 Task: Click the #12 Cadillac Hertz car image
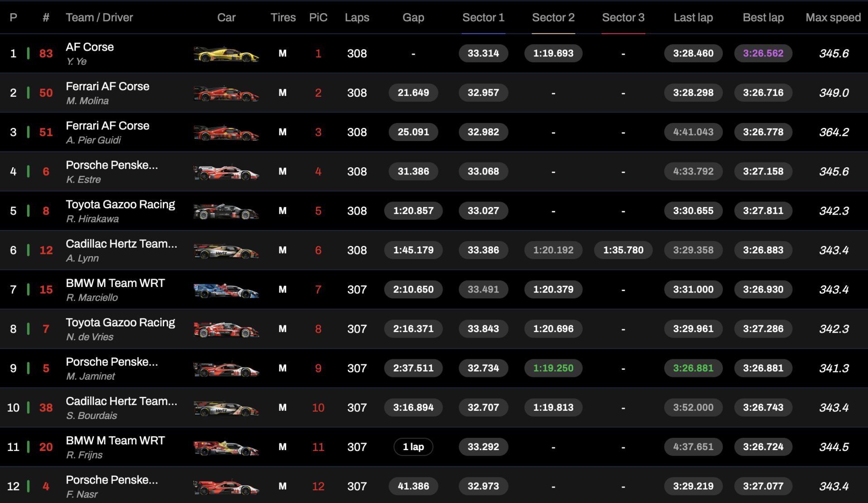point(226,250)
